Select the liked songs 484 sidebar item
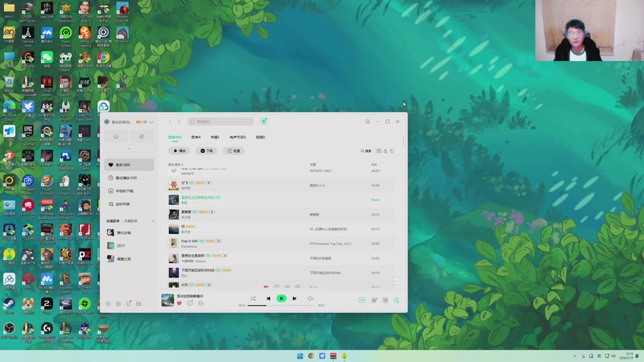 (129, 165)
